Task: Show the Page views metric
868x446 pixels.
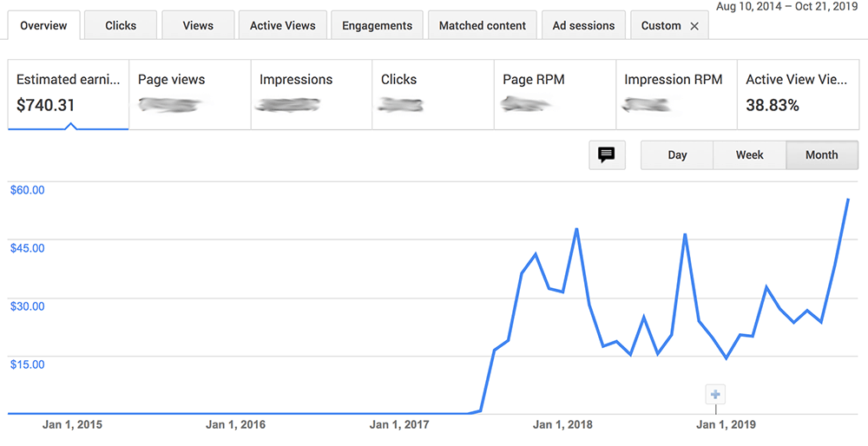Action: [190, 94]
